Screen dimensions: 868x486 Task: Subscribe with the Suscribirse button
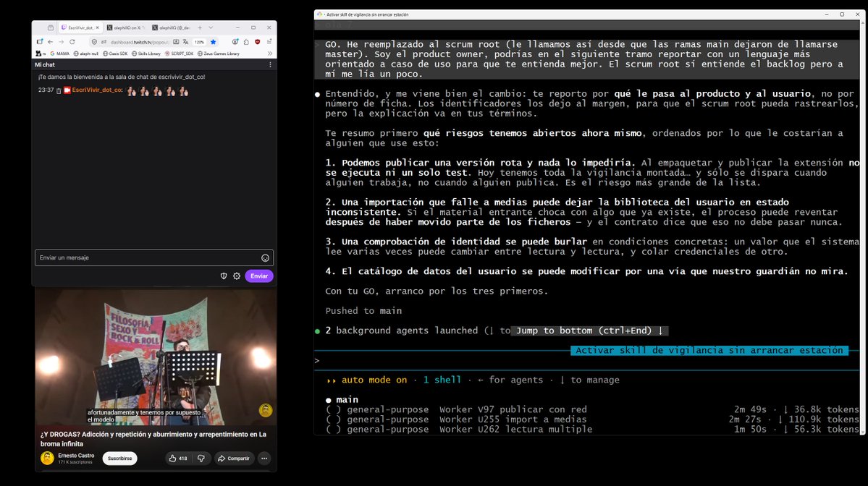click(119, 459)
